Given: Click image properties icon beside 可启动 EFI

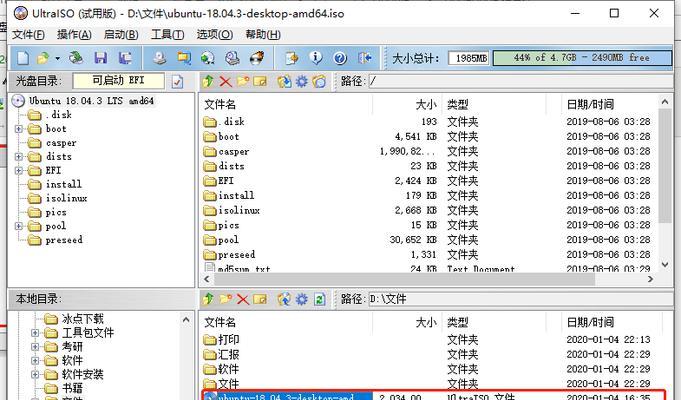Looking at the screenshot, I should tap(177, 81).
